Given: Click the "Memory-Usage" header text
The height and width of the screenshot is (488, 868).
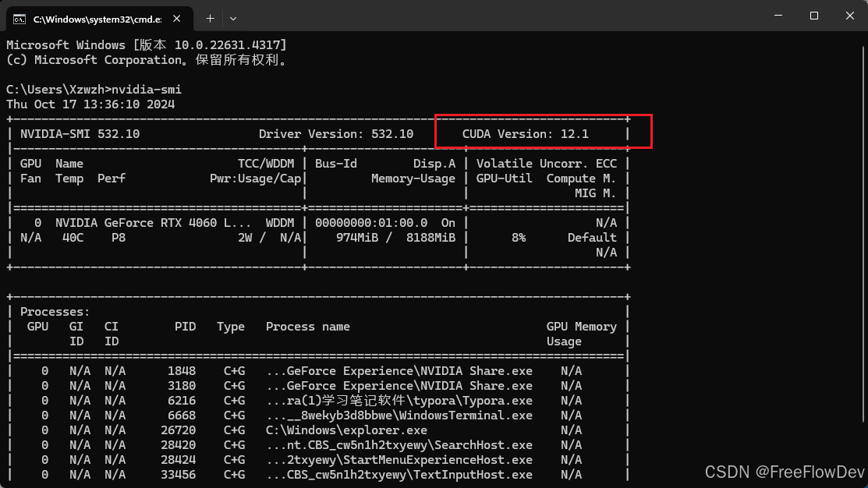Looking at the screenshot, I should 413,179.
